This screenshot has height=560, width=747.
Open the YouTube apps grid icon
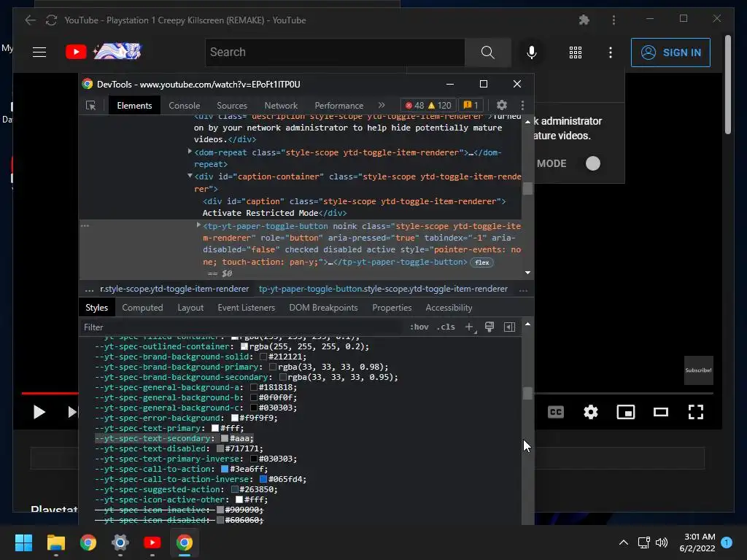click(x=576, y=52)
